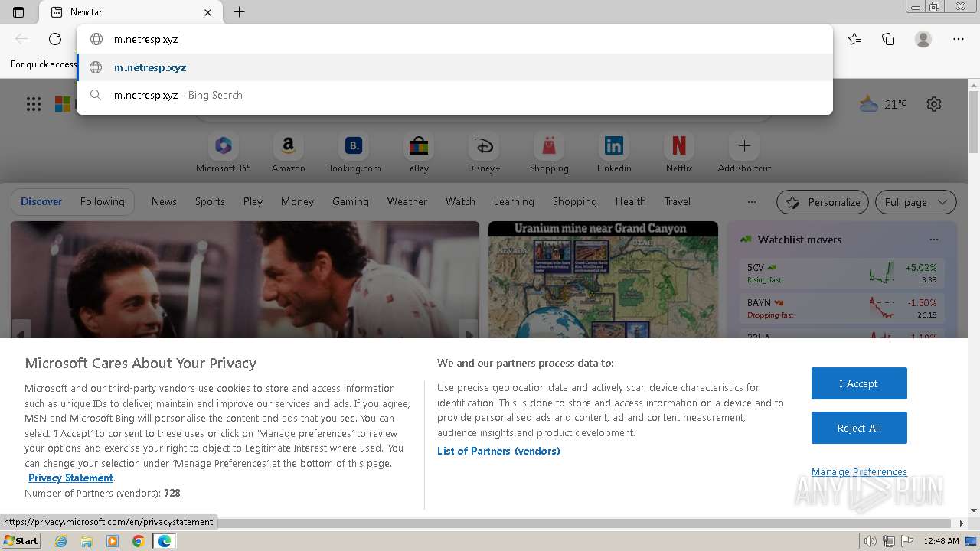980x551 pixels.
Task: Open the Privacy Statement link
Action: pyautogui.click(x=70, y=478)
